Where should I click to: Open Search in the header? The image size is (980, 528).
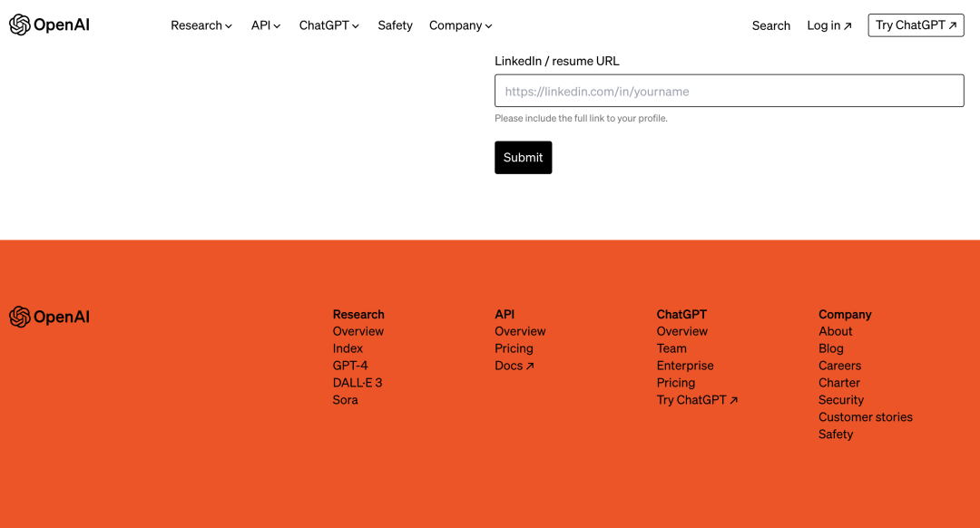click(x=770, y=25)
